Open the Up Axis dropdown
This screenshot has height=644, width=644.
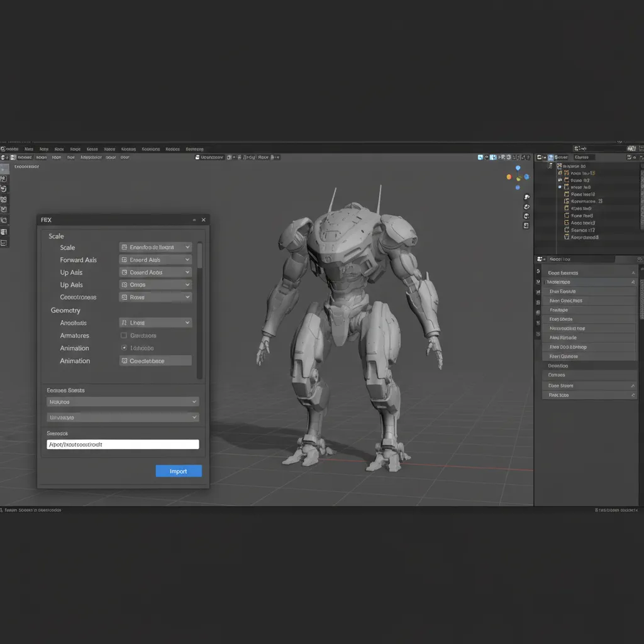155,272
